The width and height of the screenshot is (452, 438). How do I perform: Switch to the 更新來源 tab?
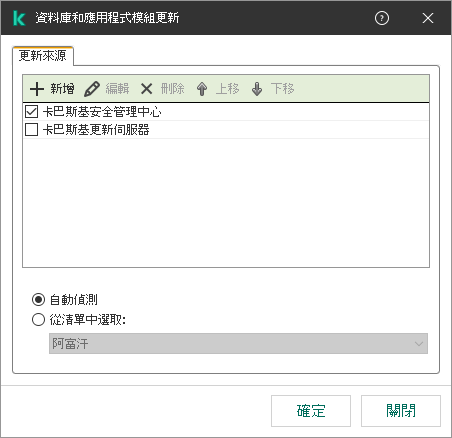43,56
